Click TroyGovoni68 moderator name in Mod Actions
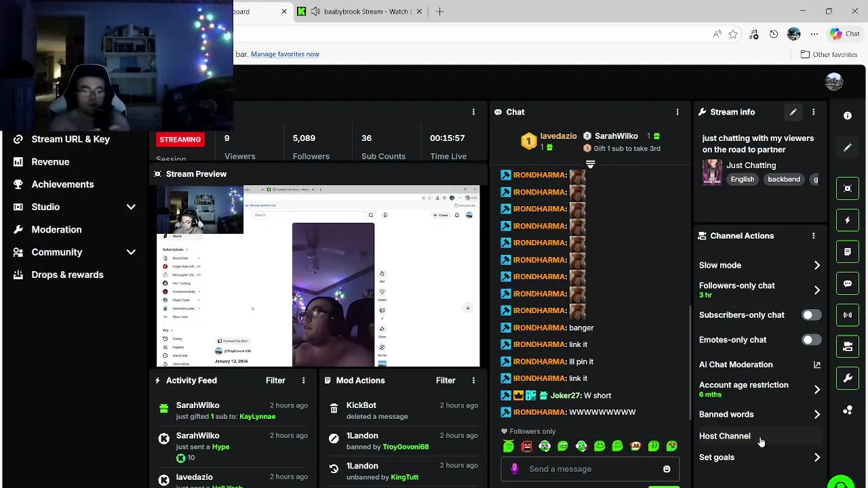This screenshot has width=868, height=488. point(406,447)
